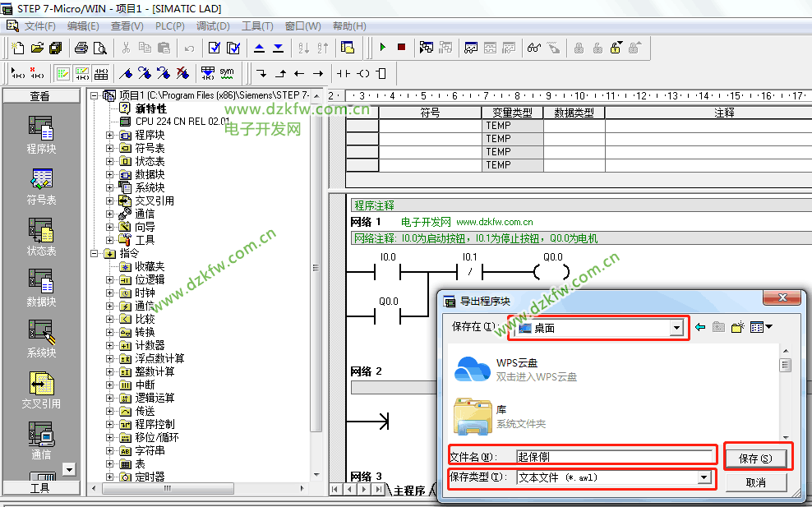The height and width of the screenshot is (507, 812).
Task: Click the glasses program status icon
Action: pyautogui.click(x=534, y=48)
